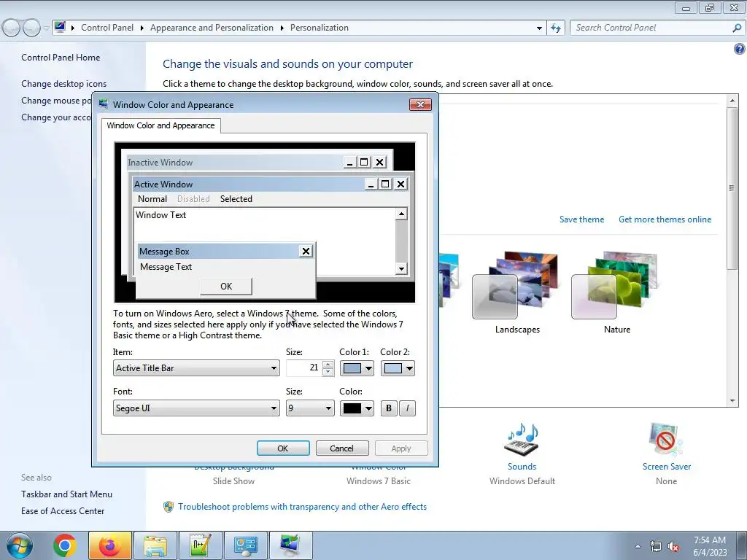
Task: Expand Appearance and Personalization breadcrumb arrow
Action: 282,28
